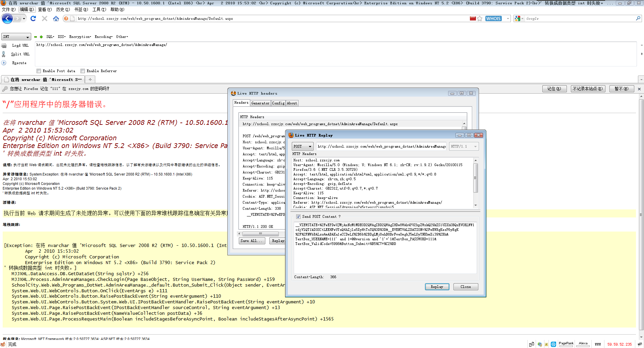Click the stop loading X icon

(x=44, y=18)
